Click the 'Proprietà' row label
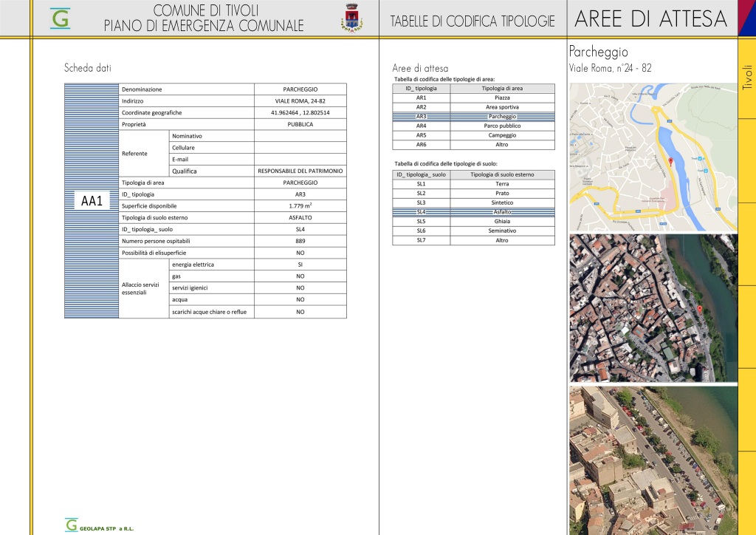 click(134, 124)
